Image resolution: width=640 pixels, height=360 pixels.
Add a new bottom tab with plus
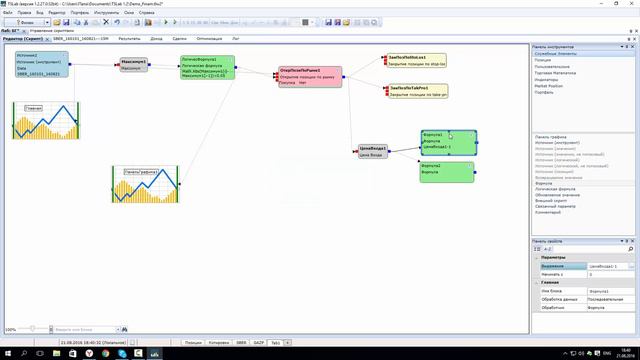pos(287,343)
